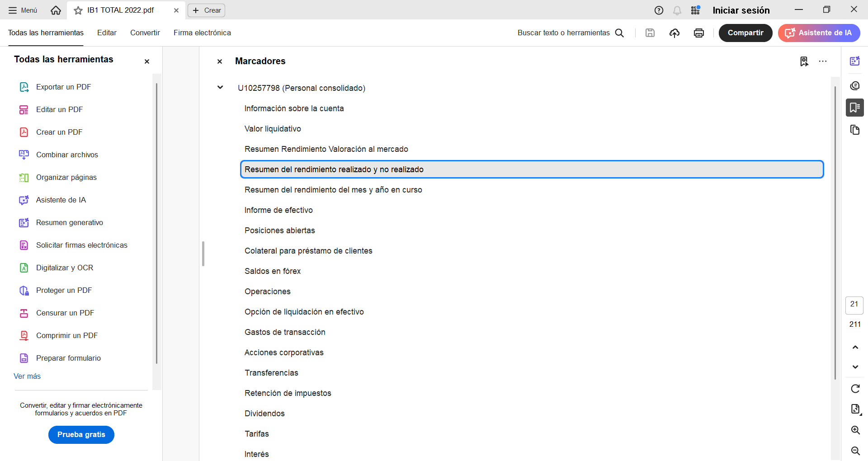Open bookmark Informe de efectivo
Viewport: 868px width, 461px height.
click(278, 210)
